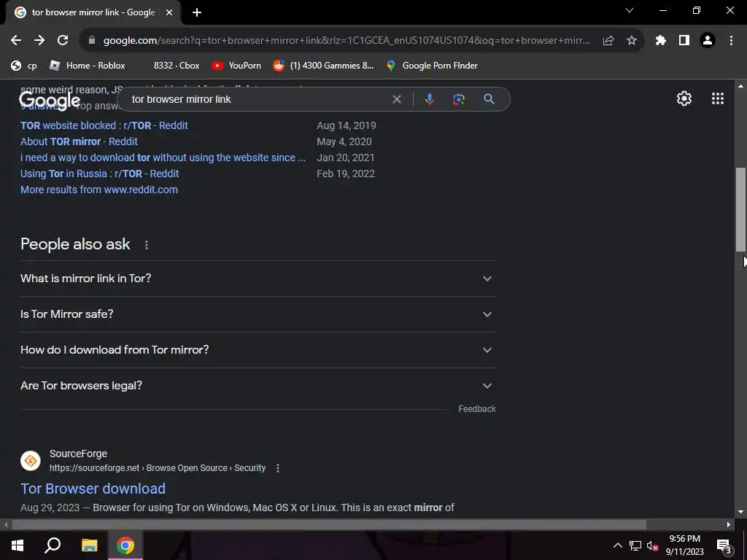Open 'About TOR mirror - Reddit' link
Screen dimensions: 747x560
click(79, 141)
